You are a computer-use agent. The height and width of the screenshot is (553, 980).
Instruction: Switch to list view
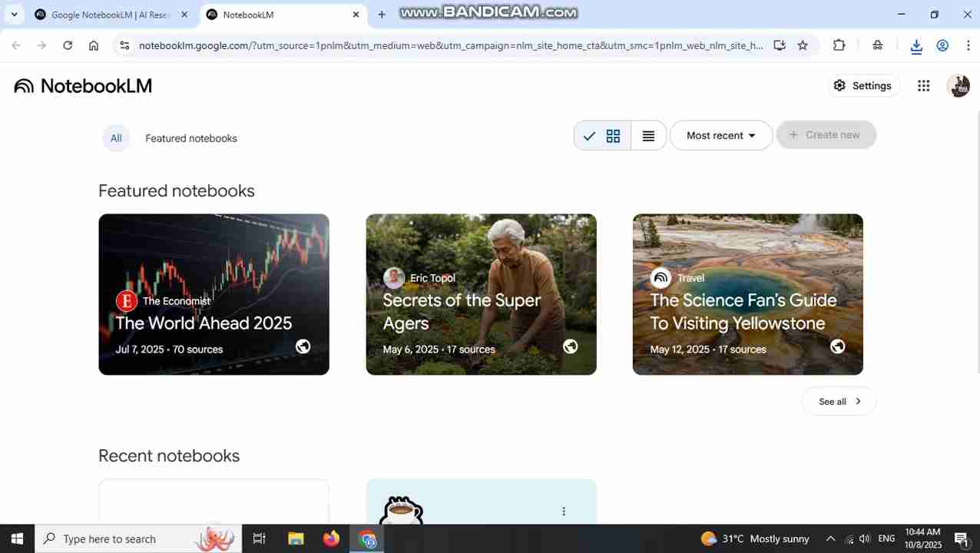tap(648, 136)
